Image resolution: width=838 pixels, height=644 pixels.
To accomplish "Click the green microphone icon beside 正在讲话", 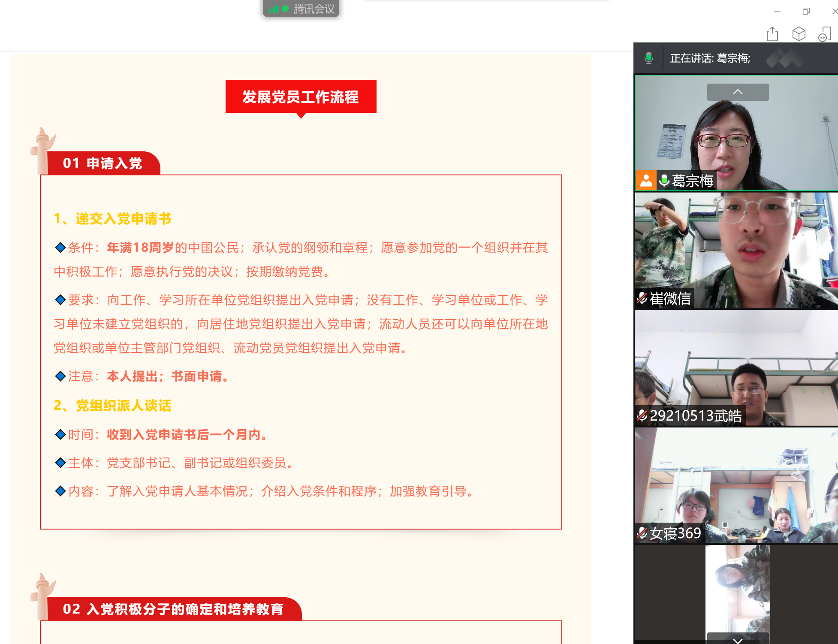I will 648,58.
